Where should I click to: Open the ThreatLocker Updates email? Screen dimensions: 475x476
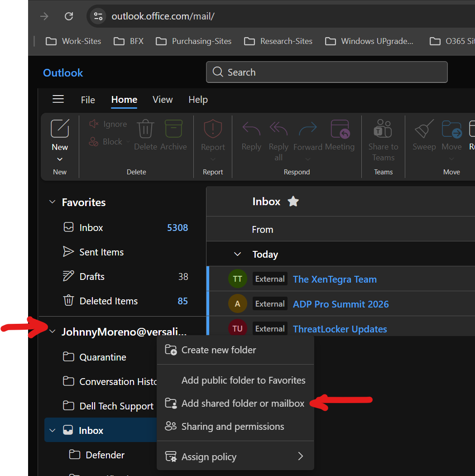pyautogui.click(x=340, y=329)
